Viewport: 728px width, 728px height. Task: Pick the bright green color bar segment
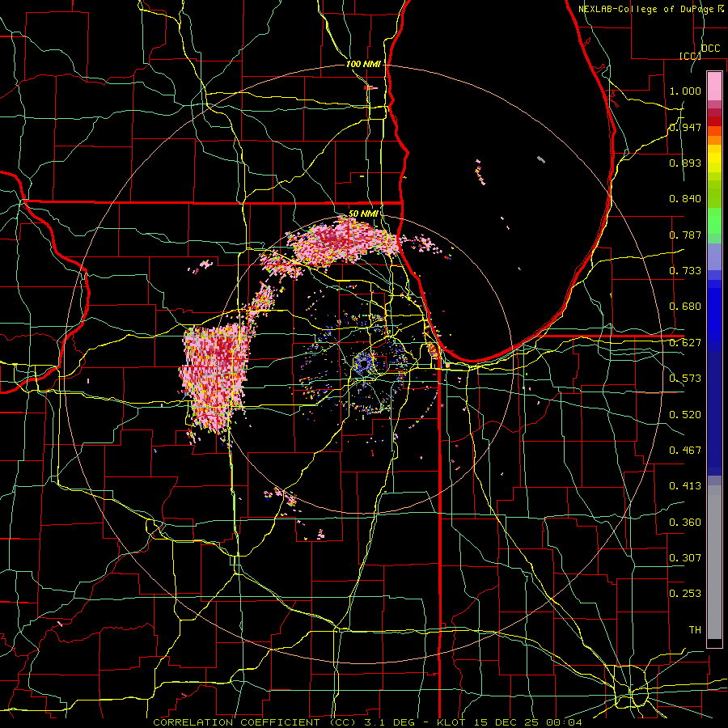714,221
